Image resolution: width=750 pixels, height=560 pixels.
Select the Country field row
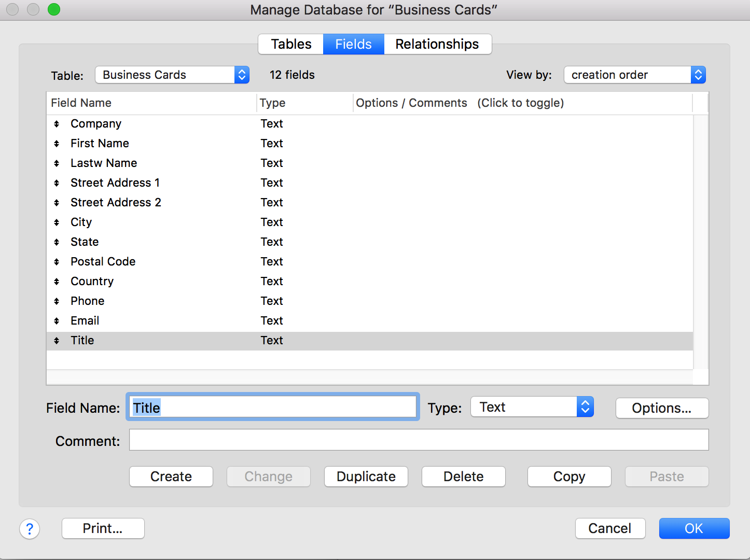tap(370, 282)
